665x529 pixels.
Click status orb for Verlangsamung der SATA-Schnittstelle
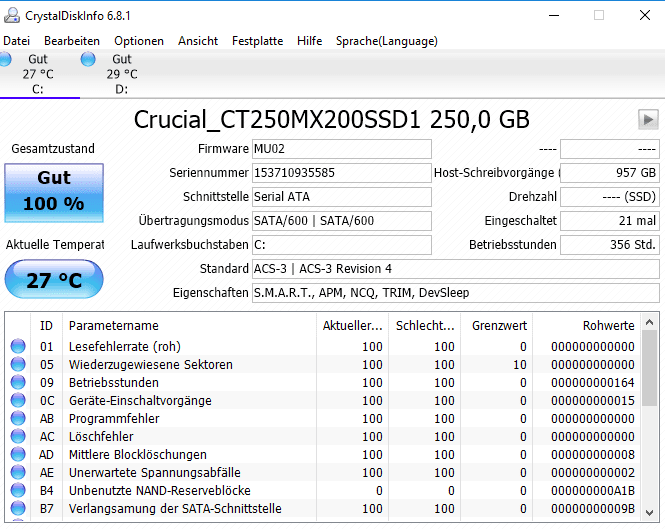(x=18, y=508)
